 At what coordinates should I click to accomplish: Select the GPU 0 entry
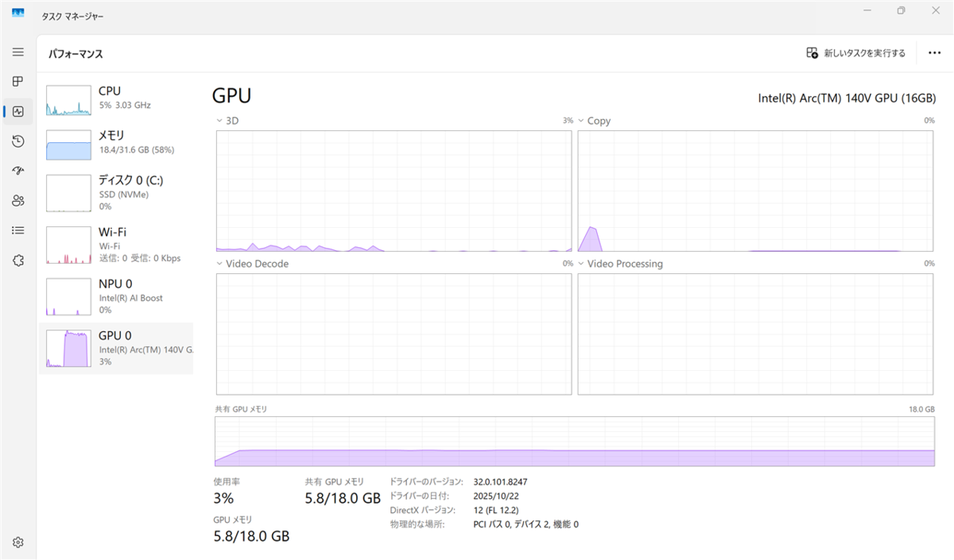coord(117,348)
